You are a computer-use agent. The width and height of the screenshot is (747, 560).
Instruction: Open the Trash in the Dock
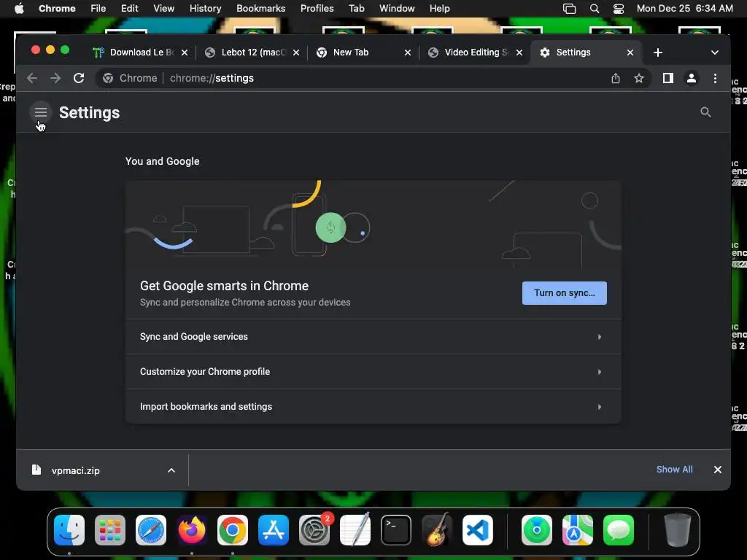coord(678,530)
